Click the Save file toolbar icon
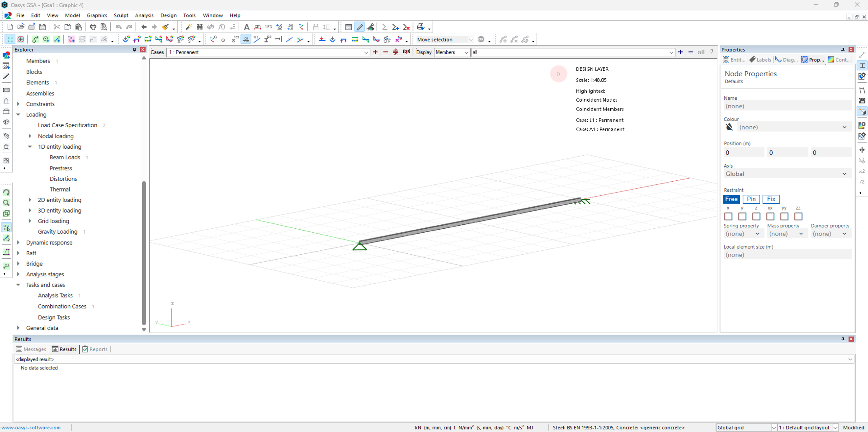The height and width of the screenshot is (432, 868). coord(42,27)
